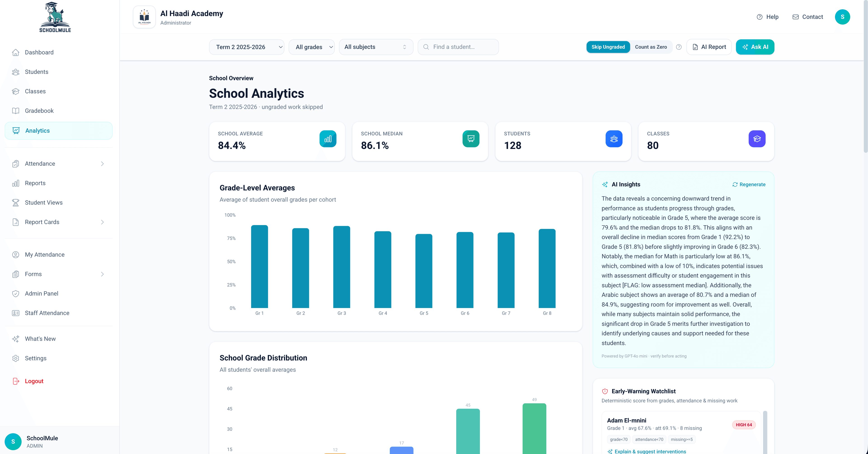This screenshot has height=454, width=868.
Task: Click the Forms clipboard icon
Action: click(16, 274)
